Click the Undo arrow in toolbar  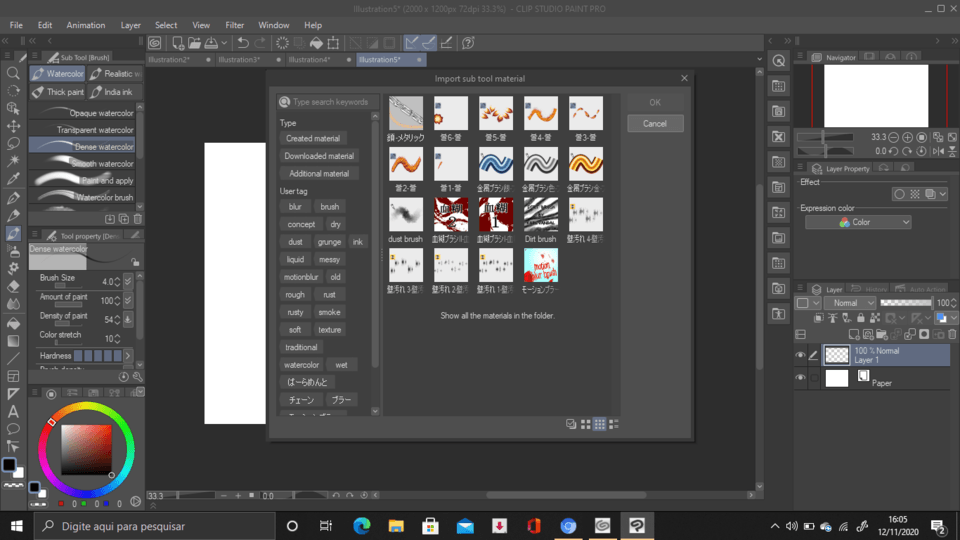(243, 43)
